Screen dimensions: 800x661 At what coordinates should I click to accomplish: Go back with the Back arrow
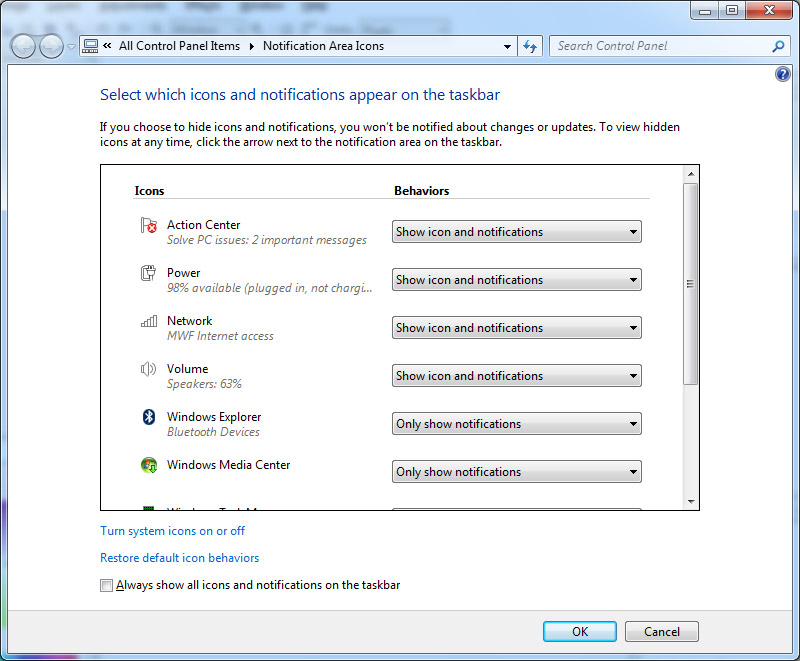[22, 47]
